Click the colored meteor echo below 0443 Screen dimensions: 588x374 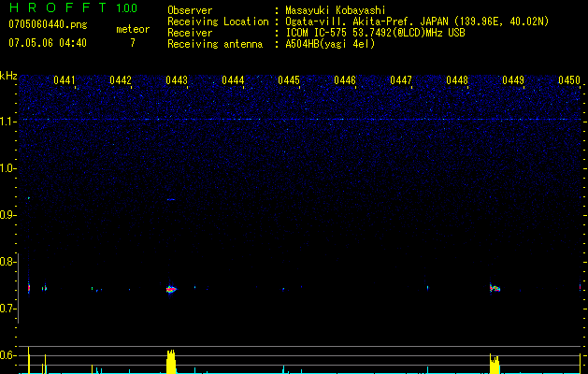click(170, 290)
